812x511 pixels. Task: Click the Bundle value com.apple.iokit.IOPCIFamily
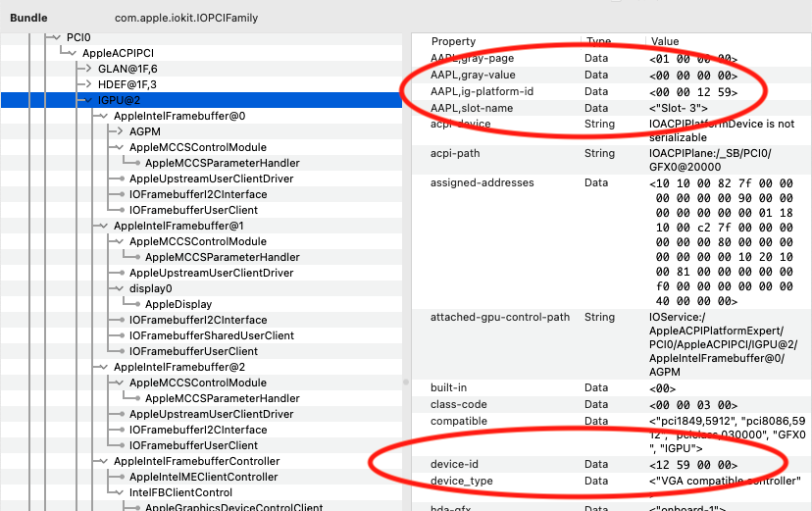coord(186,18)
